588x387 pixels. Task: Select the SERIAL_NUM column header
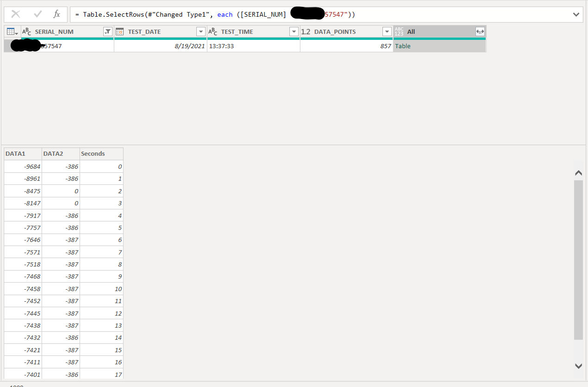pos(68,32)
